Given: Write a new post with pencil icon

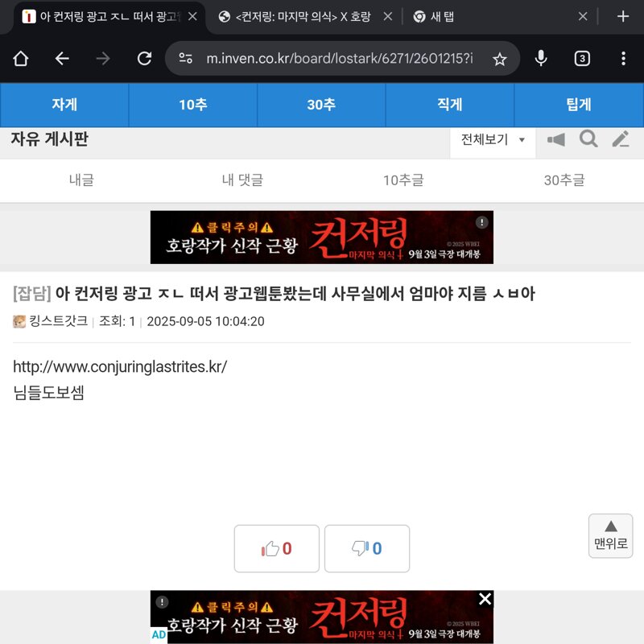Looking at the screenshot, I should coord(621,138).
